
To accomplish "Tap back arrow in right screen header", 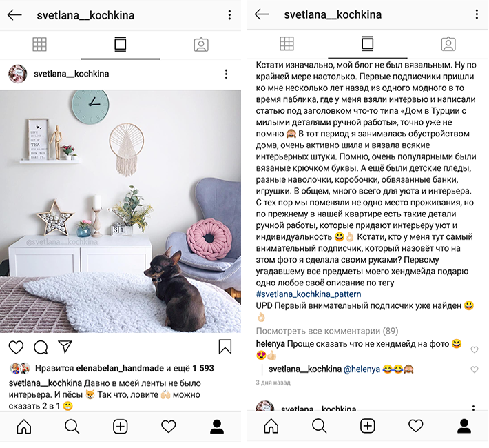I will (x=262, y=14).
